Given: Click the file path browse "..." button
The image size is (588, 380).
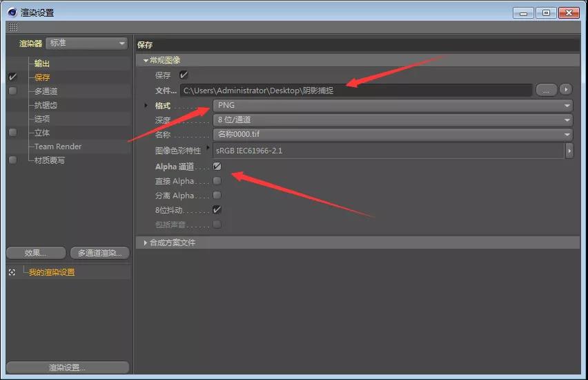Looking at the screenshot, I should click(546, 91).
